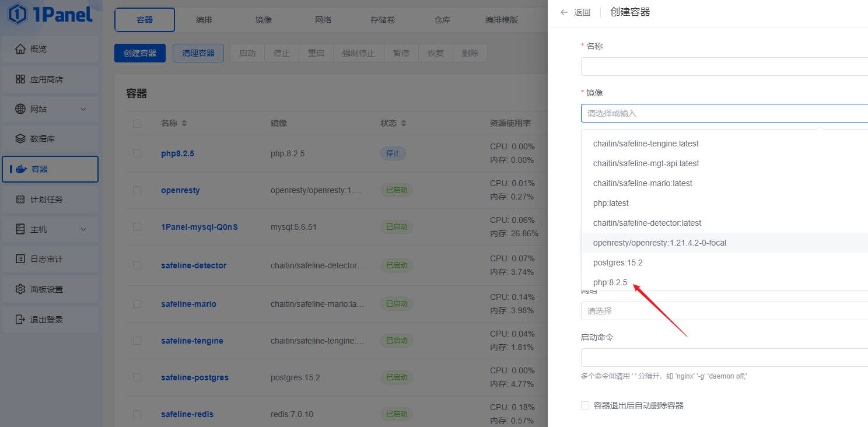Click the back arrow in 创建容器 drawer
868x427 pixels.
pos(564,12)
